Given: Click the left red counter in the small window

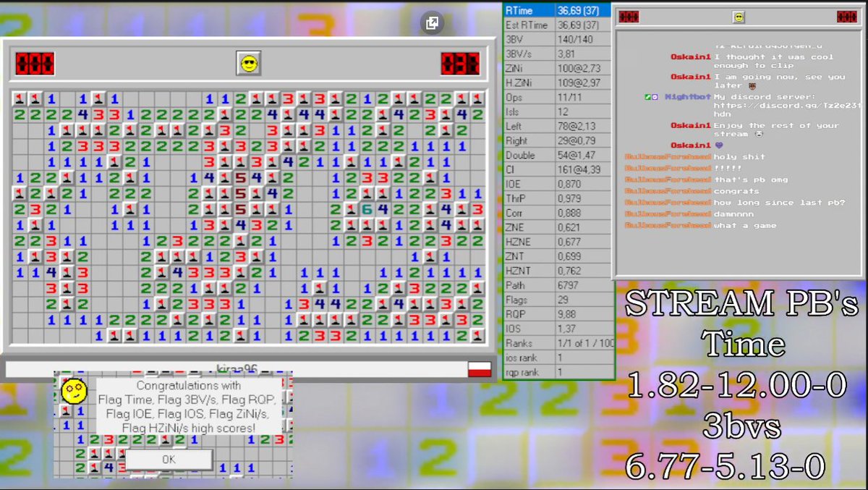Looking at the screenshot, I should (629, 17).
